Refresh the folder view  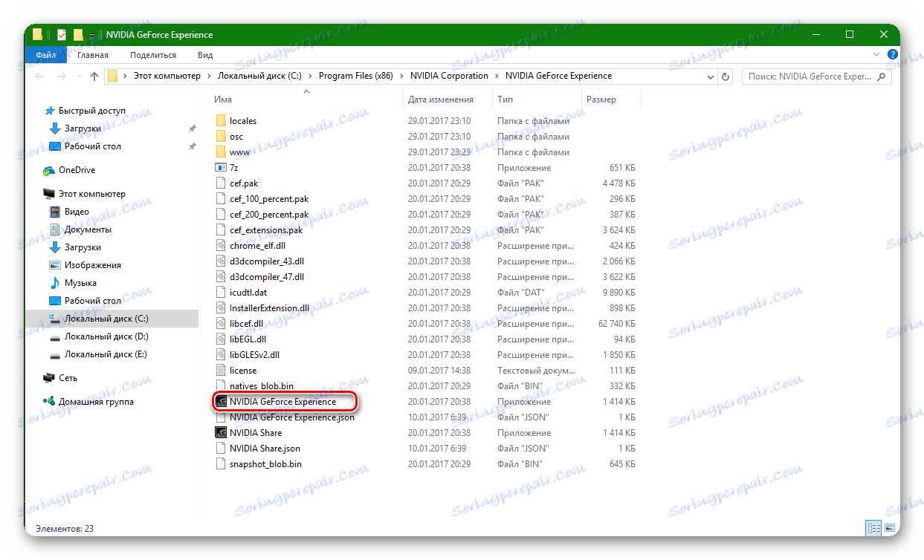726,76
